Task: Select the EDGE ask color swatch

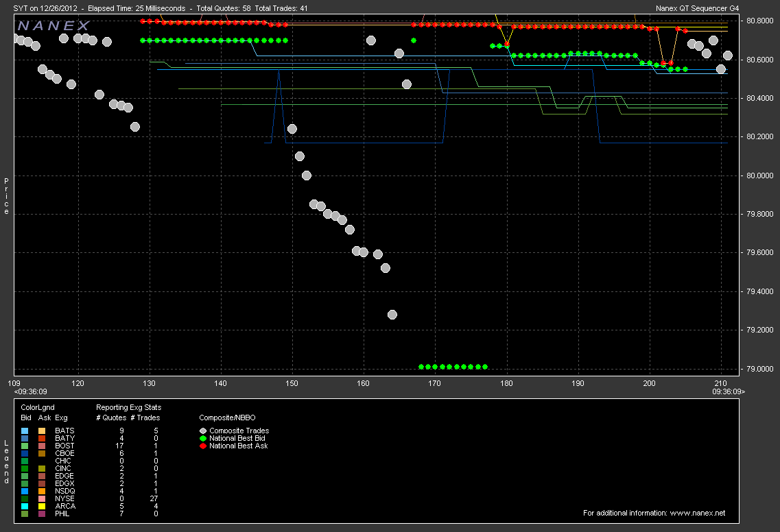Action: (42, 476)
